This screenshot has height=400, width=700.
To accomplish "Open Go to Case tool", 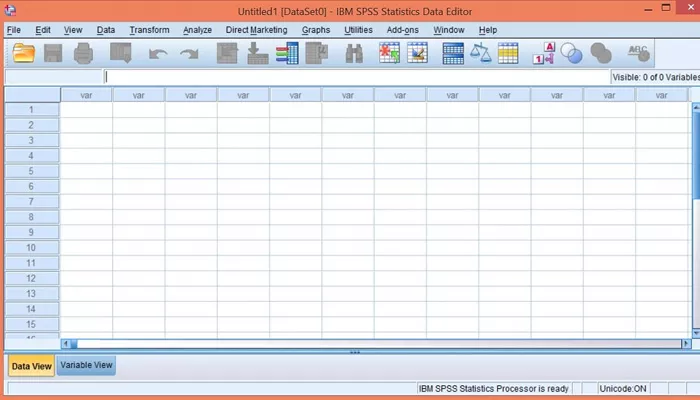I will (227, 53).
